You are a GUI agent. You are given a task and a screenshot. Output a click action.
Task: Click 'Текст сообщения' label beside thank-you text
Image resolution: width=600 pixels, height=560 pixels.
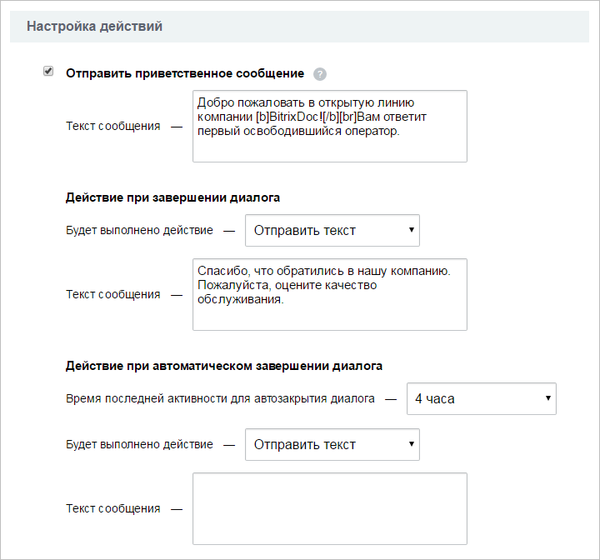(113, 294)
